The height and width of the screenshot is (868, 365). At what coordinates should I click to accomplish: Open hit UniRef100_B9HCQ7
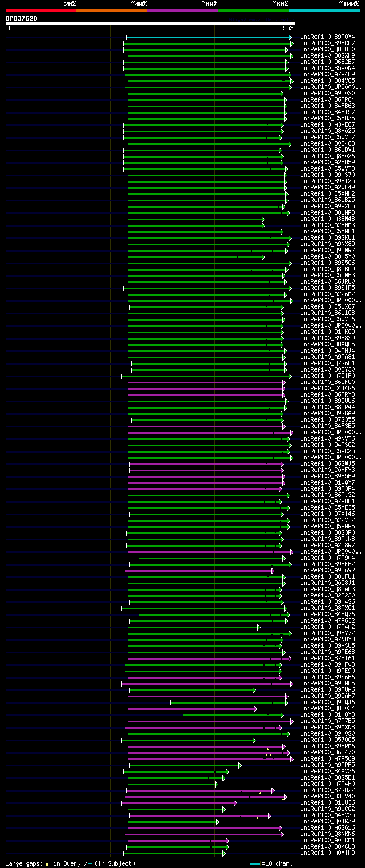[327, 43]
